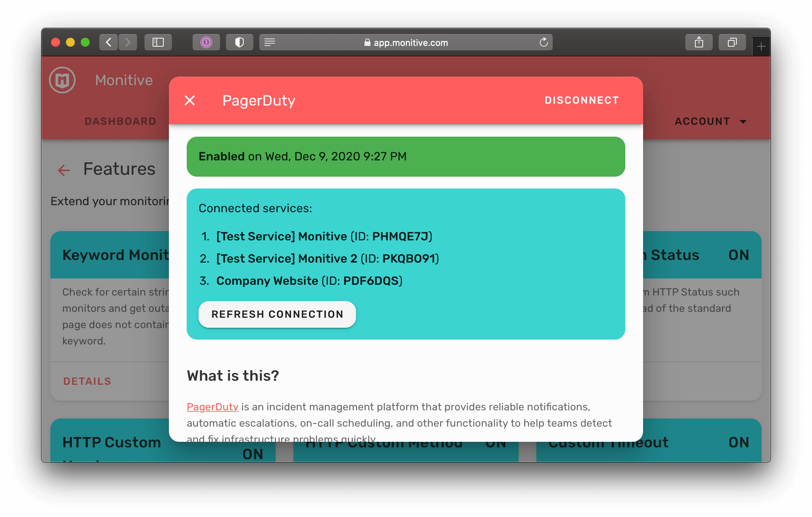Select '[Test Service] Monitive 2' service entry
Screen dimensions: 812x517
(327, 258)
